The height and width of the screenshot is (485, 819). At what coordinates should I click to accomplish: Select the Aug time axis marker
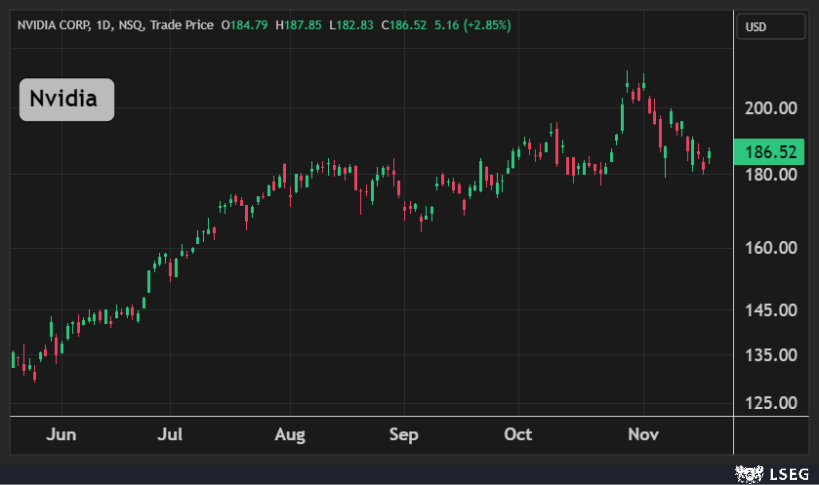pyautogui.click(x=289, y=435)
